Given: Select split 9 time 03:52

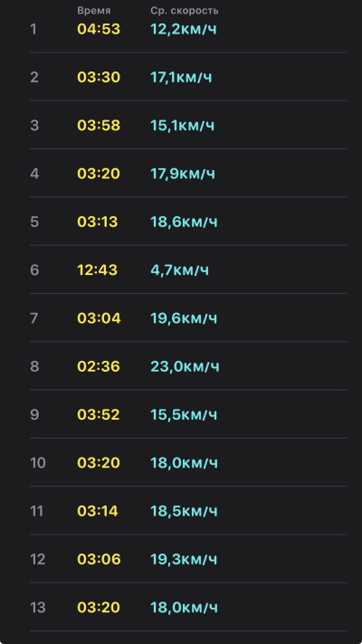Looking at the screenshot, I should (x=99, y=414).
